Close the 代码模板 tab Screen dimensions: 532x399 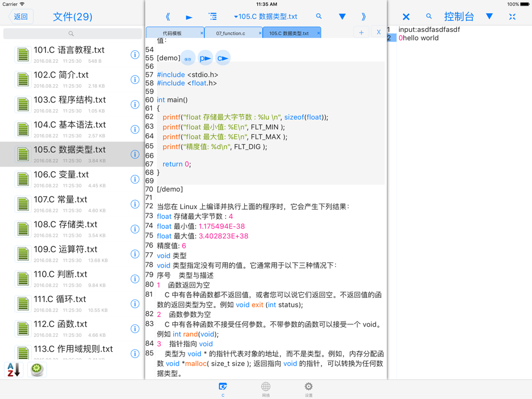pyautogui.click(x=202, y=33)
